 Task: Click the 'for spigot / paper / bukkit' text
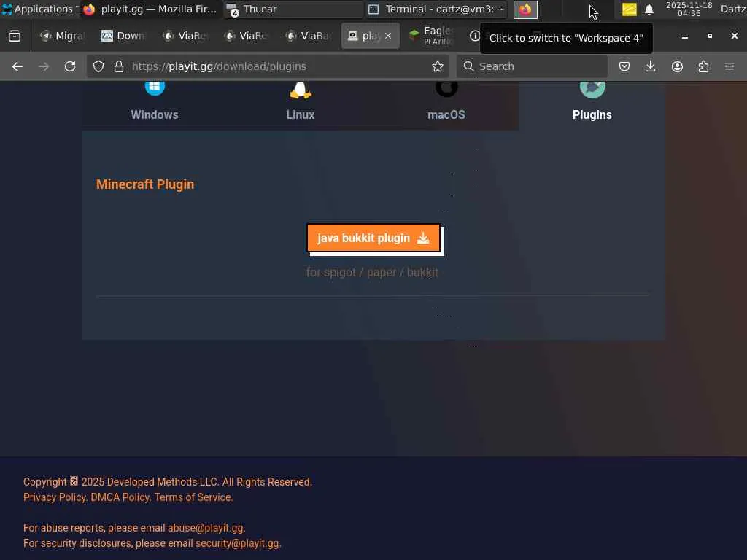[372, 273]
